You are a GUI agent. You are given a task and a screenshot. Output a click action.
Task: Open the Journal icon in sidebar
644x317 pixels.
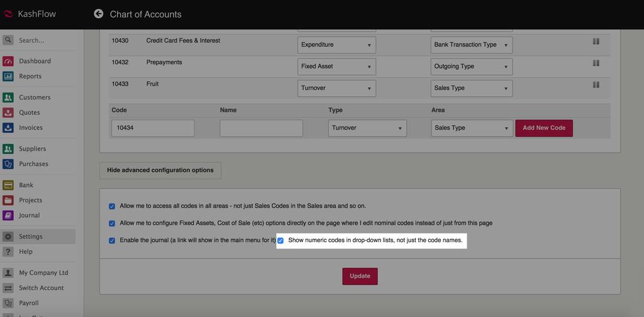8,215
